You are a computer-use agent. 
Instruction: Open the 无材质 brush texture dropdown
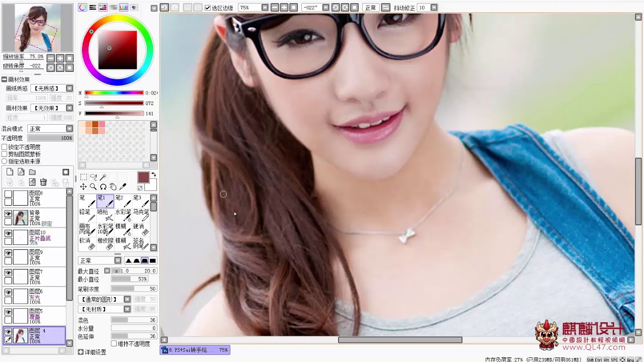(x=127, y=309)
